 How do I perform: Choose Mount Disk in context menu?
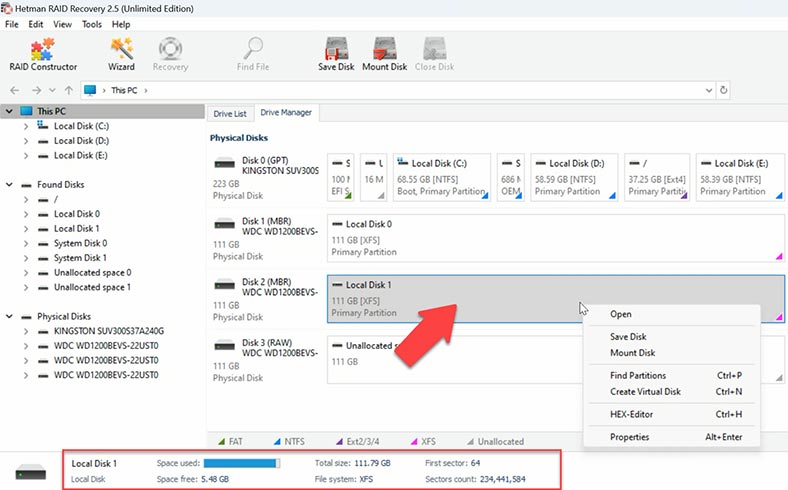click(671, 353)
